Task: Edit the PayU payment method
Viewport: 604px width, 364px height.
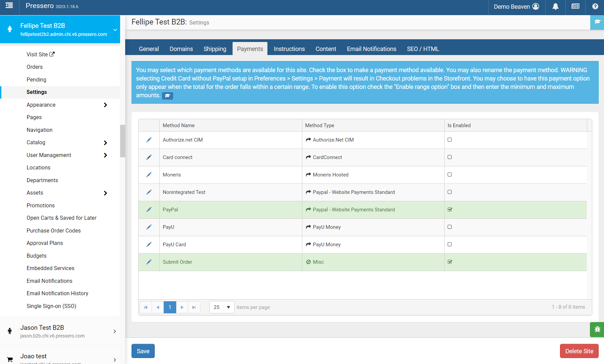Action: (149, 227)
